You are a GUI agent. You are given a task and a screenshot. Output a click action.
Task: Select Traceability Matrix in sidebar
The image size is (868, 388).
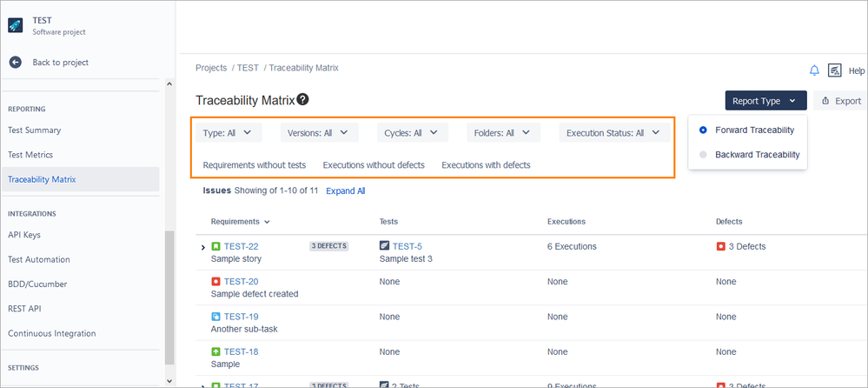pos(80,179)
